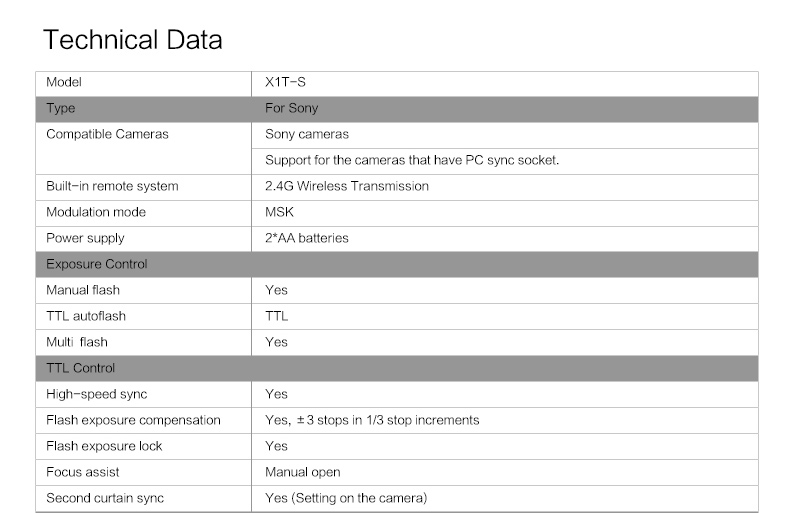Select the 2*AA batteries cell
Image resolution: width=790 pixels, height=513 pixels.
tap(306, 238)
